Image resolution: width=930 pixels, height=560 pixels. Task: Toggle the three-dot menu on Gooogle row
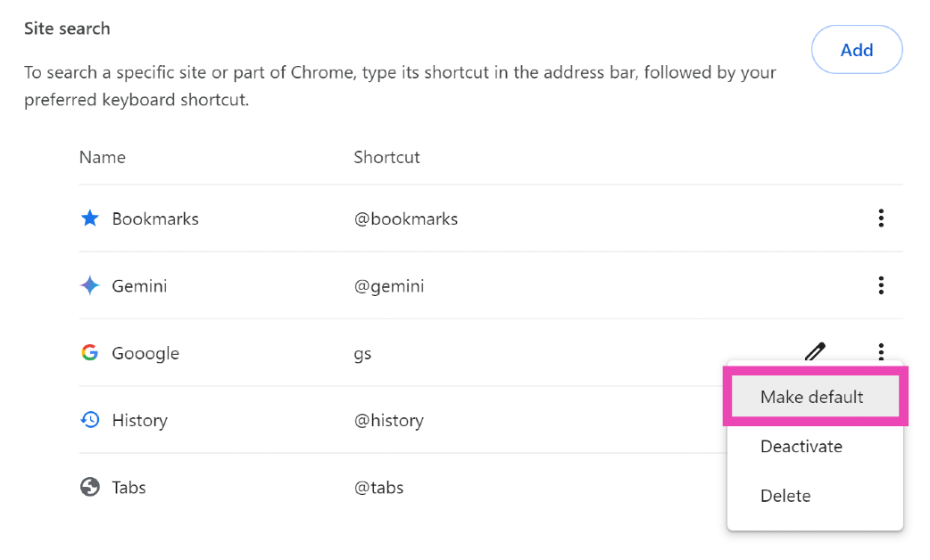pyautogui.click(x=881, y=351)
